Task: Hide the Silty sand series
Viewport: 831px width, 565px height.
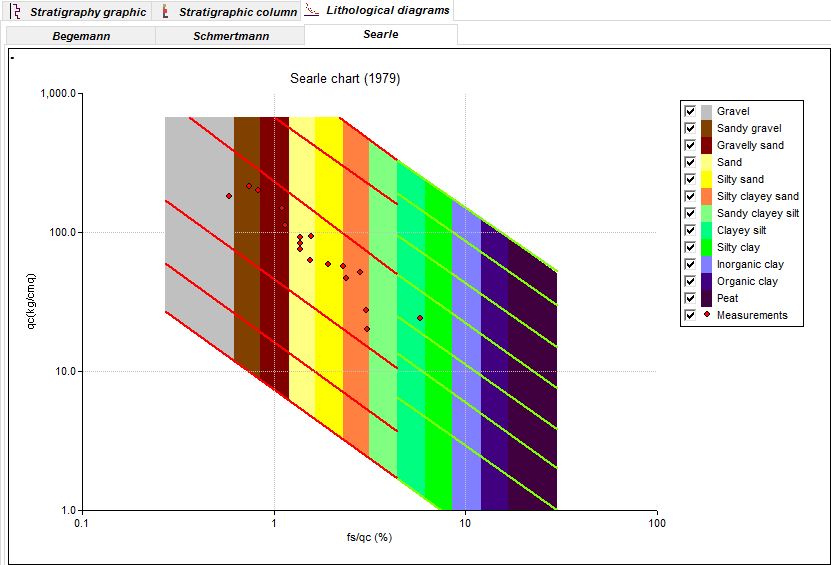Action: pos(689,179)
